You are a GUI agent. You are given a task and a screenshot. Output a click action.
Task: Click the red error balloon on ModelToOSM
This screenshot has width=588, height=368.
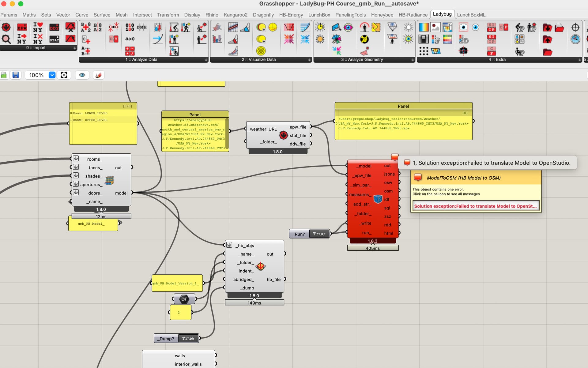pos(394,157)
